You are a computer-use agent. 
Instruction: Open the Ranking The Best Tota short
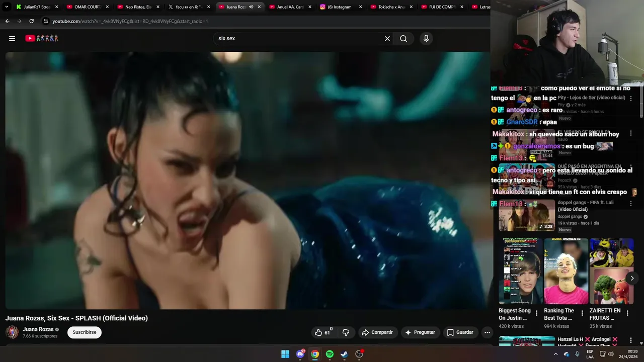(566, 271)
